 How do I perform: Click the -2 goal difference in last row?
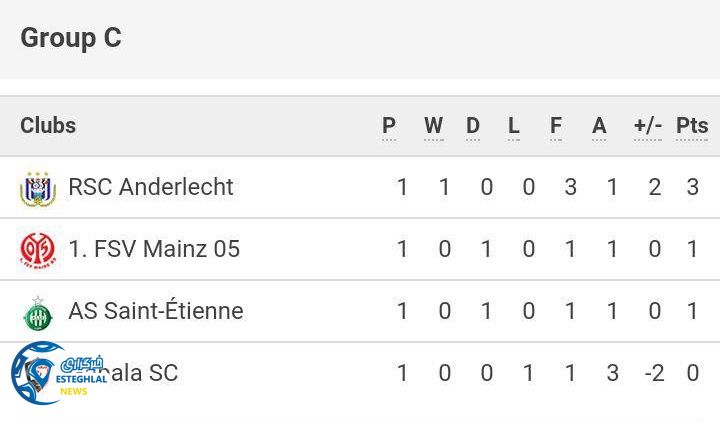[x=653, y=373]
